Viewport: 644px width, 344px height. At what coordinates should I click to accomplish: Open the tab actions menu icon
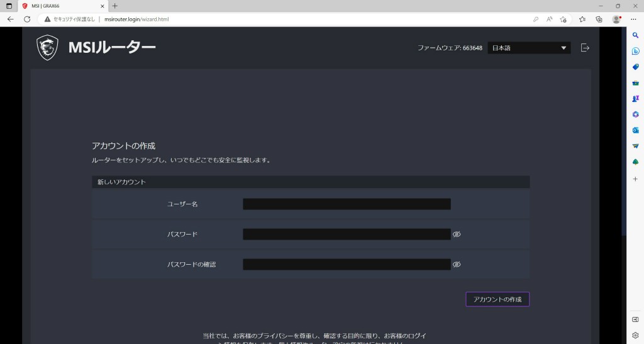point(9,6)
